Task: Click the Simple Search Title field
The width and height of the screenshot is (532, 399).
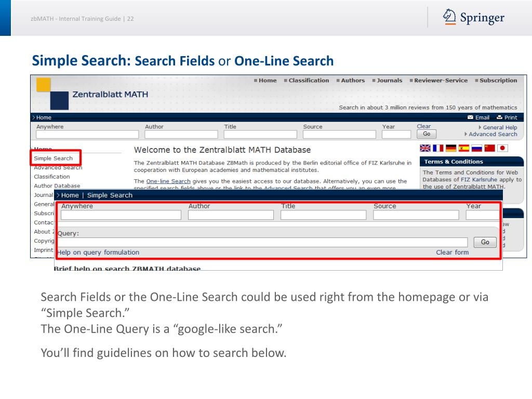Action: point(323,215)
